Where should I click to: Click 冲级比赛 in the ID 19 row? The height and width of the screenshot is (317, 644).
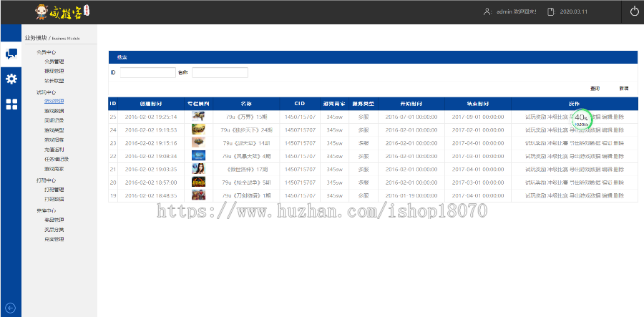pos(557,195)
